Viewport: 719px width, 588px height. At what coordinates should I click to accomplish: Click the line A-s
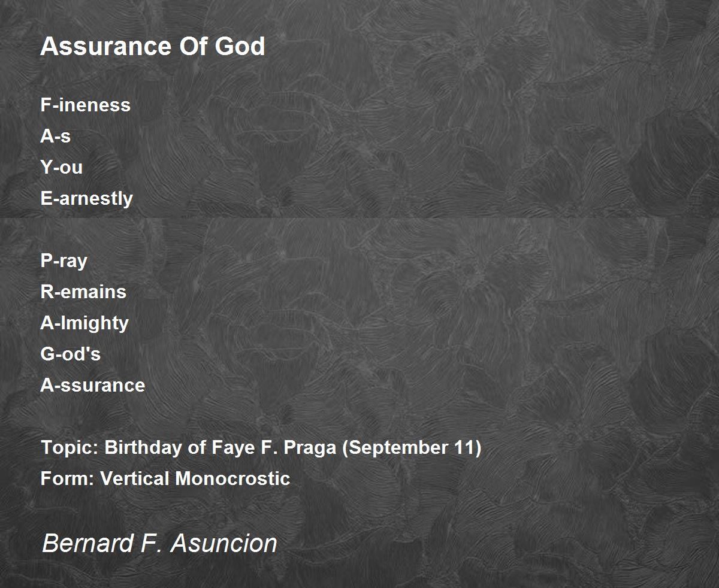(x=55, y=136)
